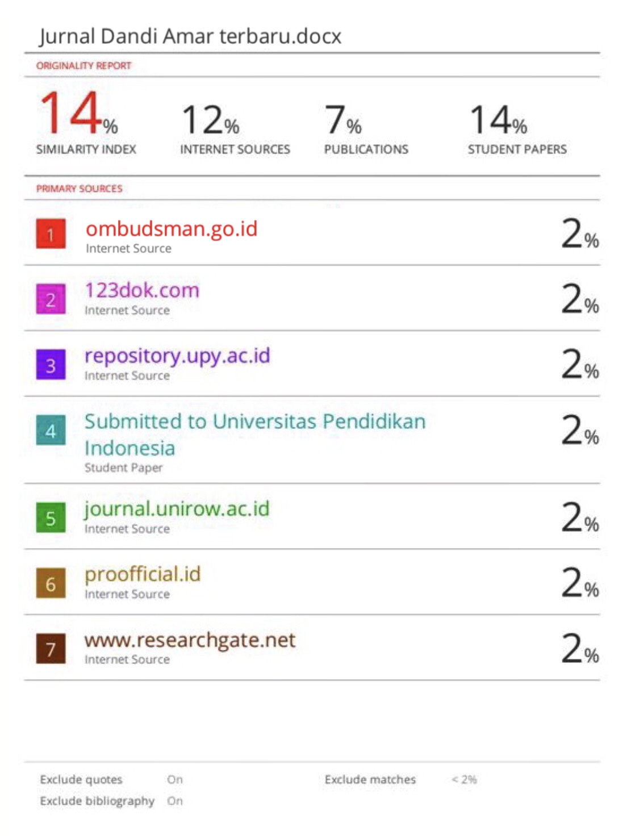Open the 123dok.com source link
This screenshot has width=639, height=840.
click(142, 290)
